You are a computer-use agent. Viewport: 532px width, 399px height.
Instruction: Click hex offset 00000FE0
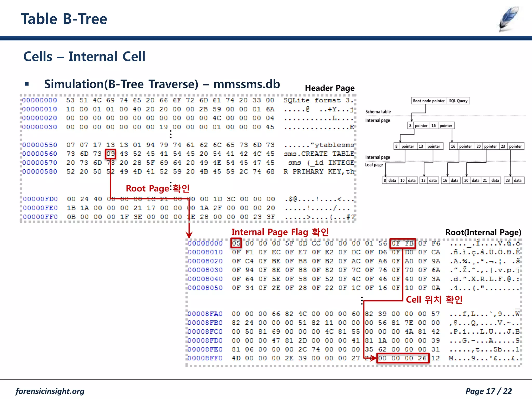40,208
